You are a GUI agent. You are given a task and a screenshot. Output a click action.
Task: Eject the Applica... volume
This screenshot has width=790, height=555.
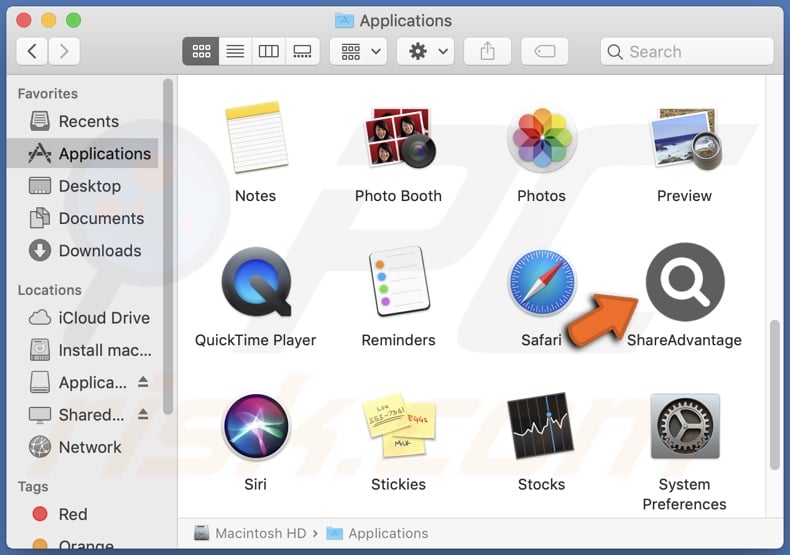tap(143, 382)
